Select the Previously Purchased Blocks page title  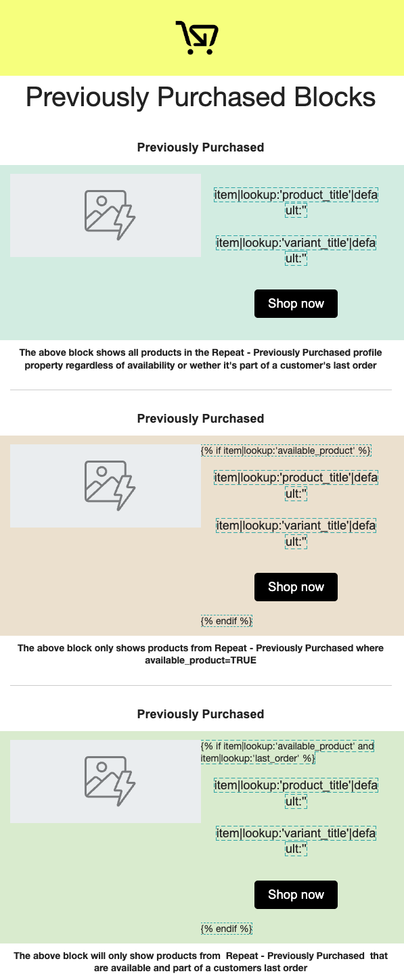click(x=200, y=98)
